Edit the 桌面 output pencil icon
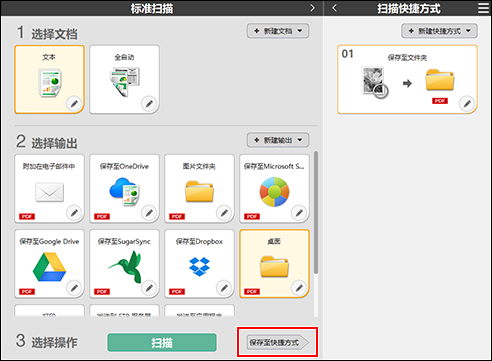 299,287
